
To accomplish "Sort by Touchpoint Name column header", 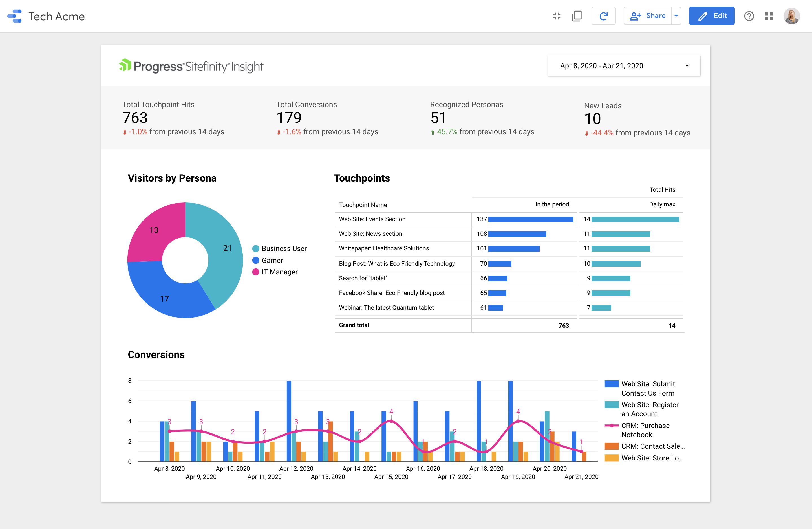I will point(363,205).
